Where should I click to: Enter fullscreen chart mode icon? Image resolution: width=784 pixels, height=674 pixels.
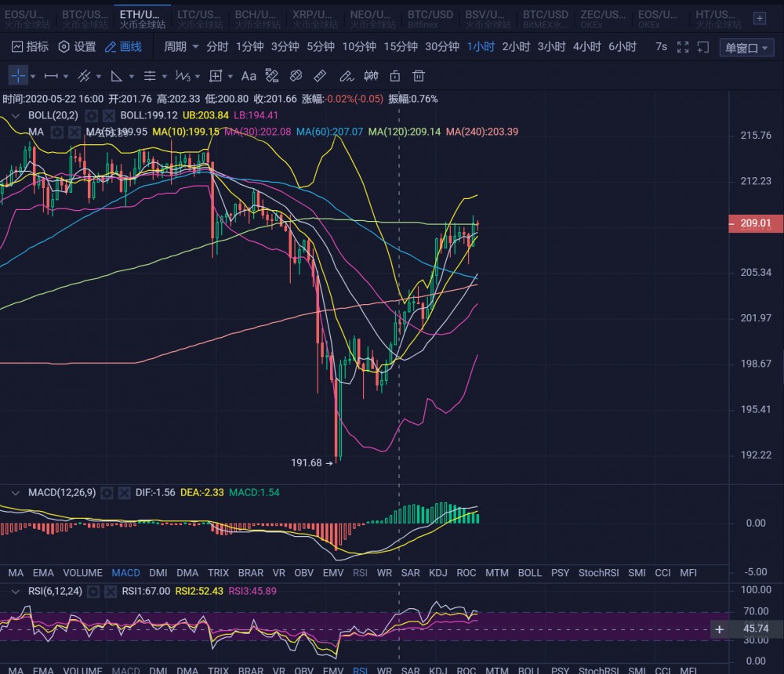coord(683,47)
